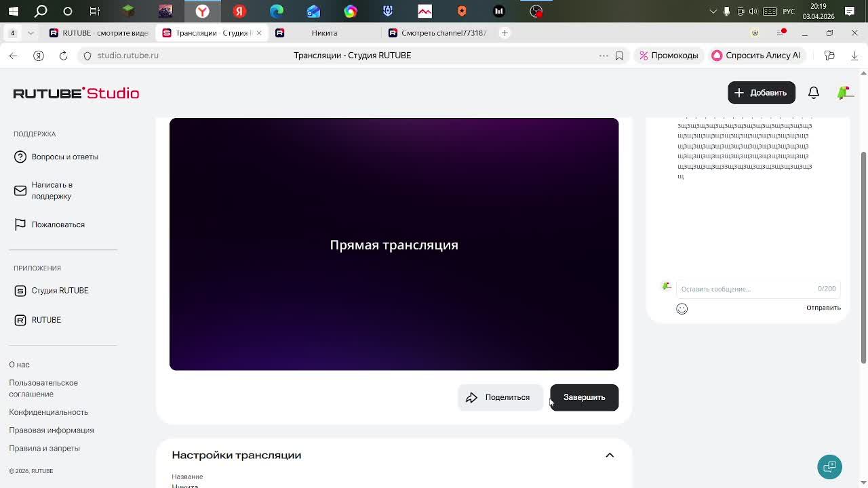
Task: Launch Minecraft from the taskbar
Action: (x=128, y=11)
